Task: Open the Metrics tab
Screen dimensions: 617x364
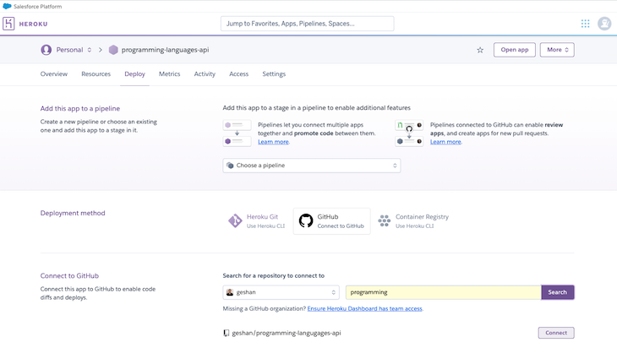Action: [170, 74]
